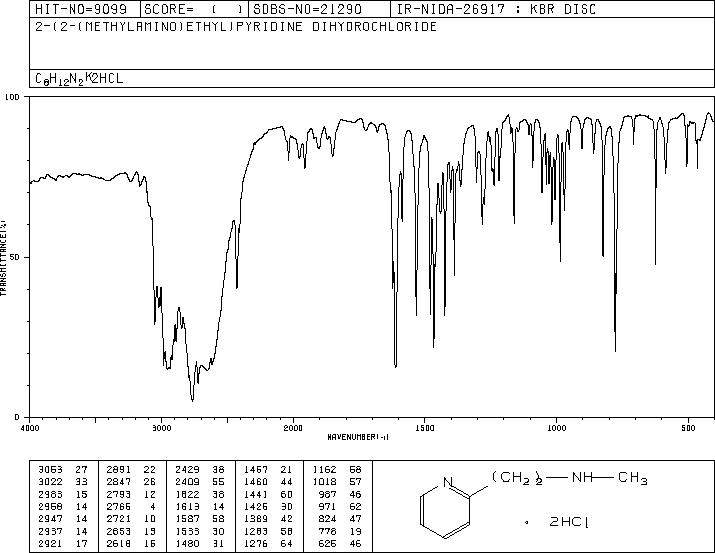Screen dimensions: 715x553
Task: Select peak table entry 2847
Action: [x=119, y=482]
